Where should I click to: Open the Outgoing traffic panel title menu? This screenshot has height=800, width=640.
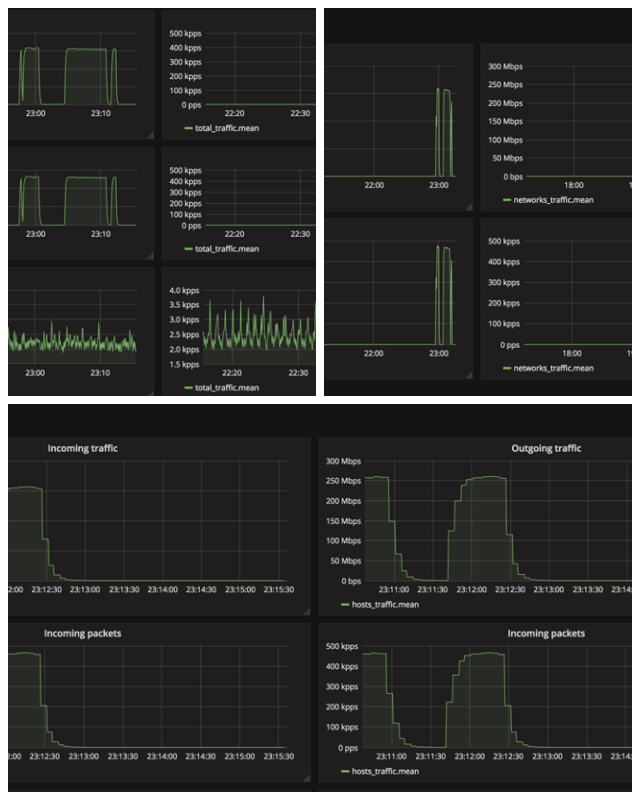[546, 449]
